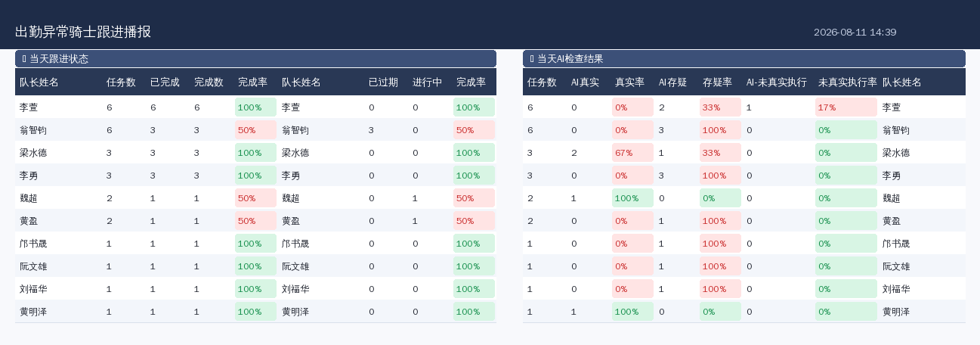The height and width of the screenshot is (345, 980).
Task: Click the 进行中 column header
Action: coord(427,82)
